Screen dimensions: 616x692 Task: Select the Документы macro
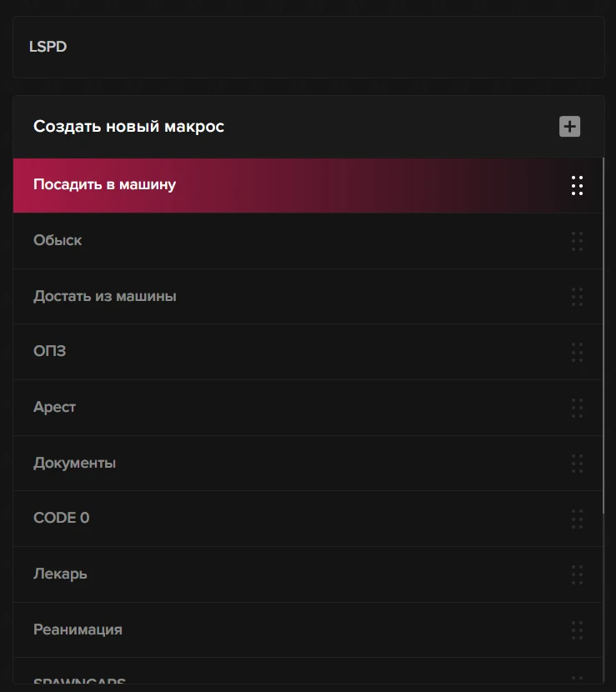[x=74, y=463]
